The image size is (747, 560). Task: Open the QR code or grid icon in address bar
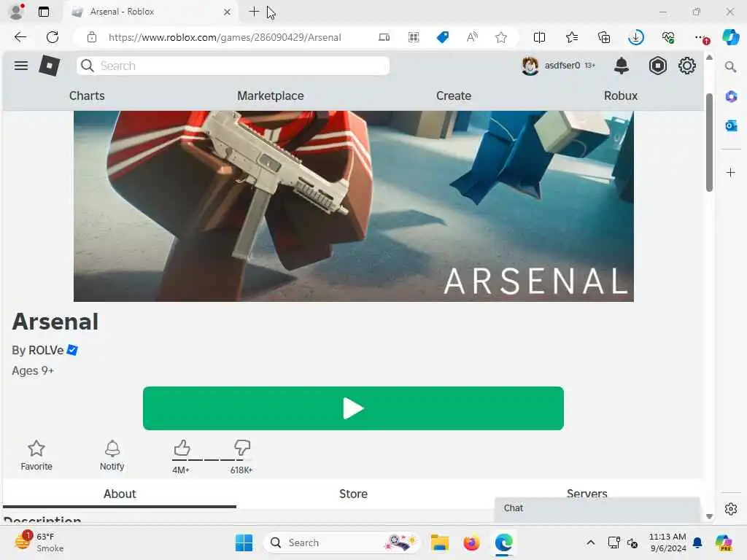[x=414, y=37]
